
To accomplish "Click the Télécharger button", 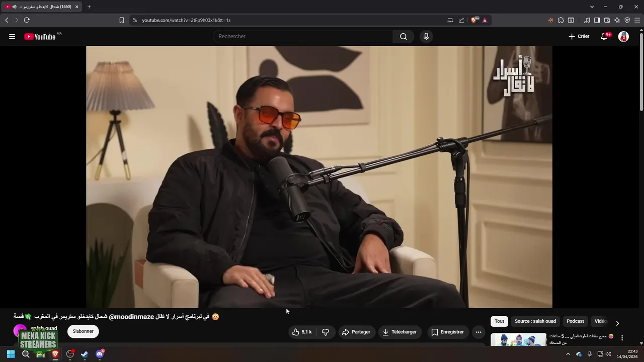I will coord(399,332).
